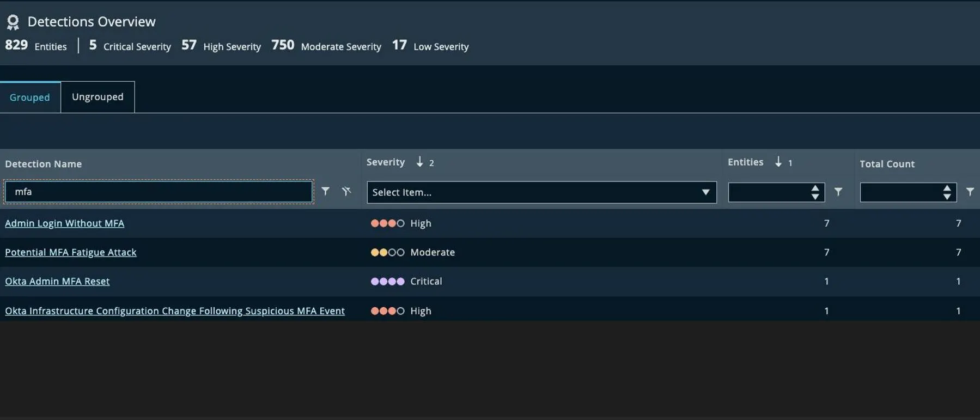Clear the Detection Name filter icon
This screenshot has width=980, height=420.
tap(346, 191)
